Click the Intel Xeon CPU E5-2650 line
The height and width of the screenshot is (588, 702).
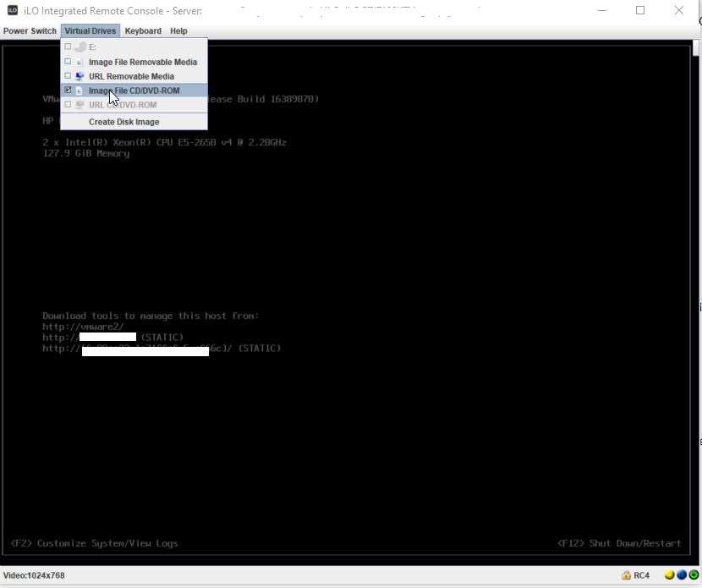click(164, 142)
